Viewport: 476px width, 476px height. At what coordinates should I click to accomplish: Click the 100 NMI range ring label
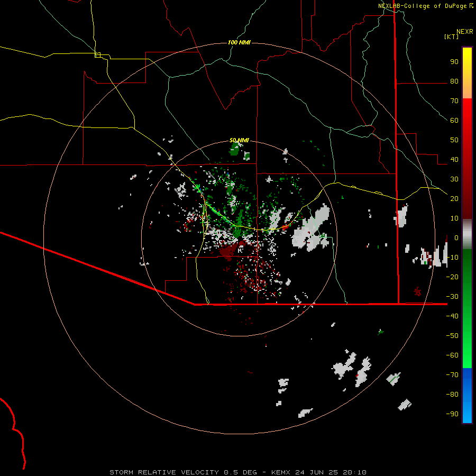(x=239, y=42)
